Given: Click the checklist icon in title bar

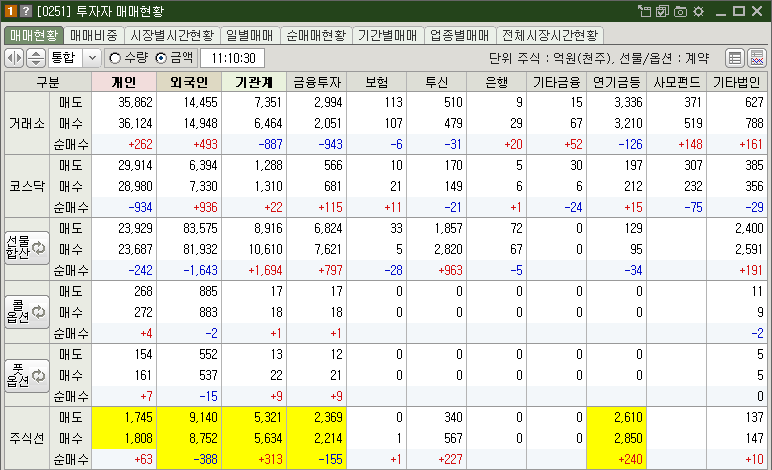Looking at the screenshot, I should point(662,11).
